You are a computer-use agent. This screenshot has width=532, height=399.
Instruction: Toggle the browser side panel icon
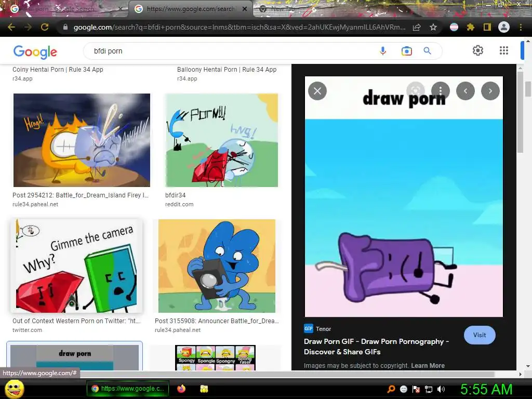[x=487, y=27]
